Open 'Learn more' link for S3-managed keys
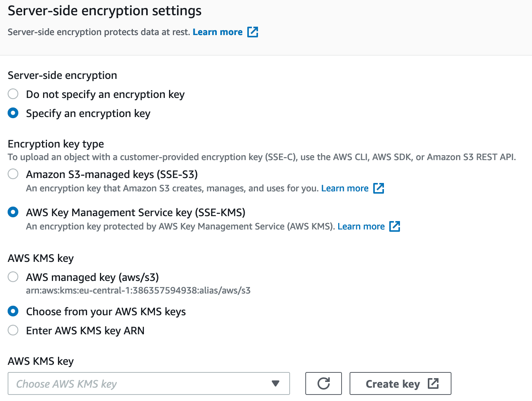 (345, 188)
